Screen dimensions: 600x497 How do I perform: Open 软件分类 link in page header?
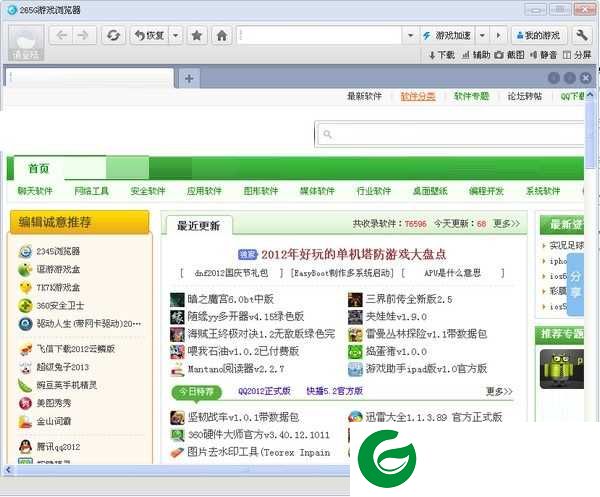pos(417,96)
